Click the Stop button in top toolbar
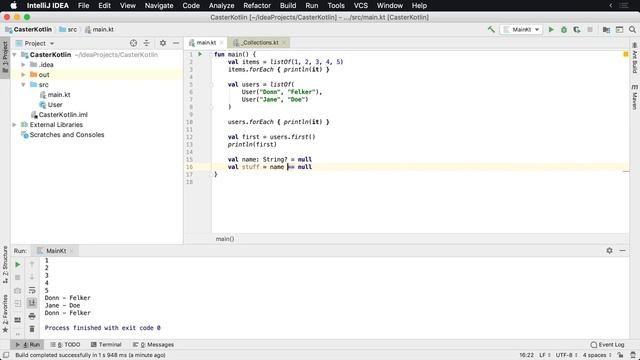Screen dimensions: 640x360 point(590,29)
